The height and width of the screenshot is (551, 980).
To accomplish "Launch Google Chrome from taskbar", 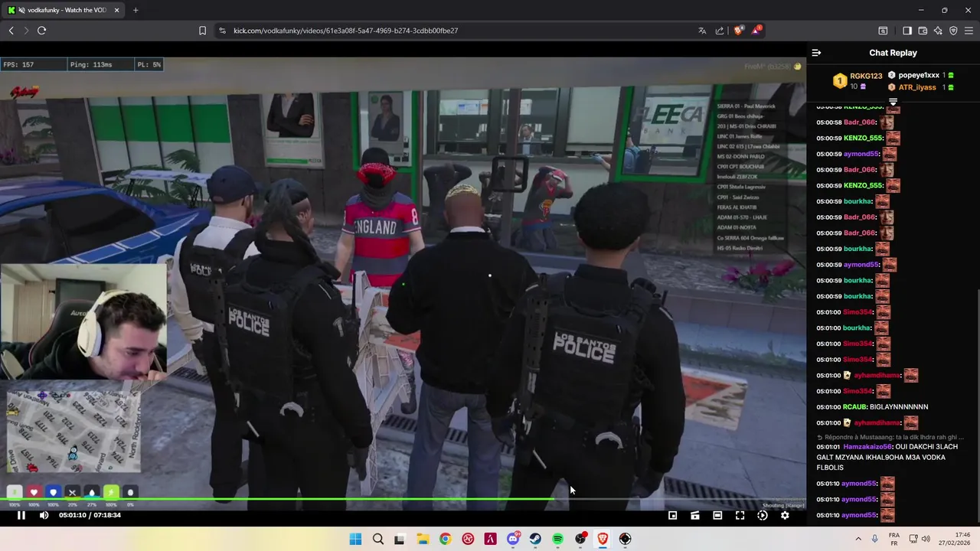I will tap(445, 540).
